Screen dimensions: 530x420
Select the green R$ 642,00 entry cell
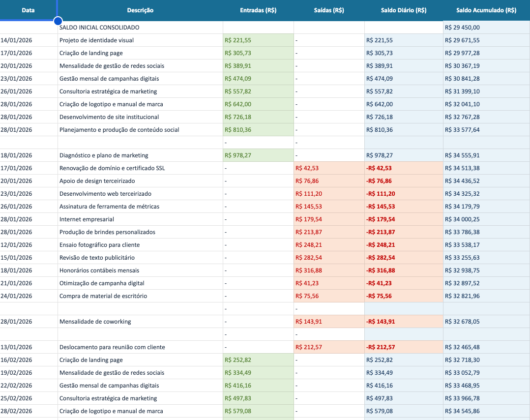tap(258, 104)
